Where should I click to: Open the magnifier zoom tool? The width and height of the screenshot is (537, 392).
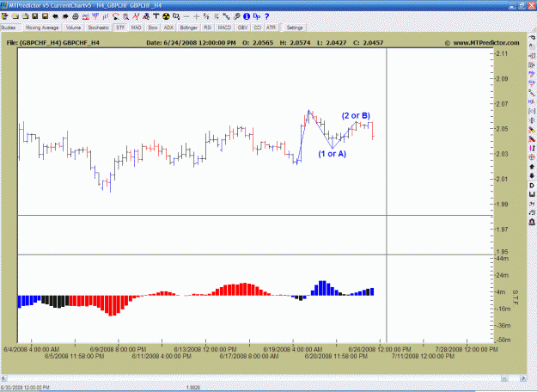tap(126, 16)
